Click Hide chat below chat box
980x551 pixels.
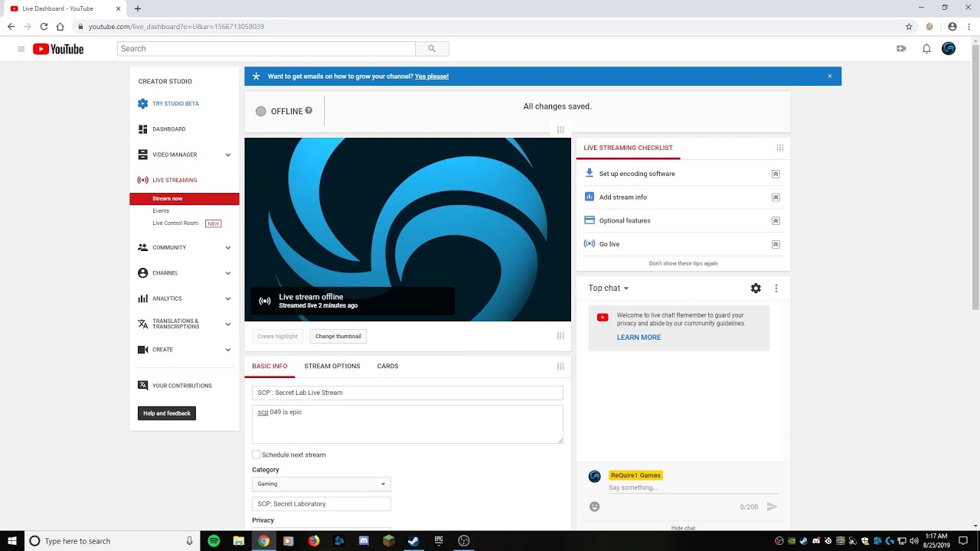683,528
